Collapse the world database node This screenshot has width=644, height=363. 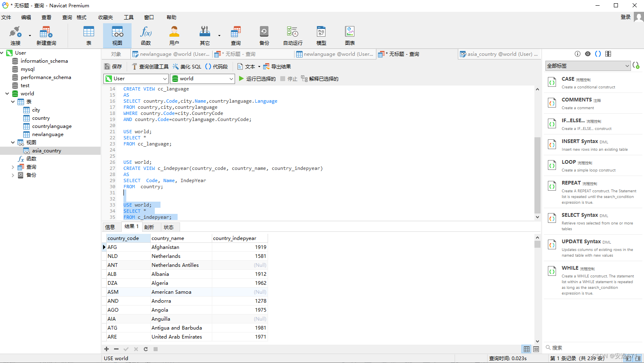(x=7, y=93)
